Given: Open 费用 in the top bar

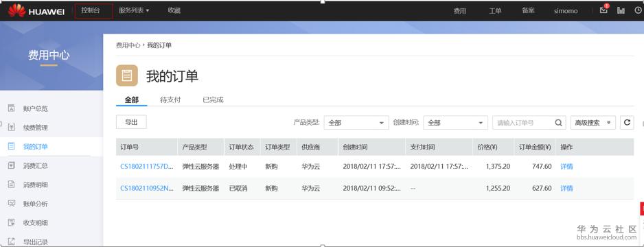Looking at the screenshot, I should tap(459, 11).
